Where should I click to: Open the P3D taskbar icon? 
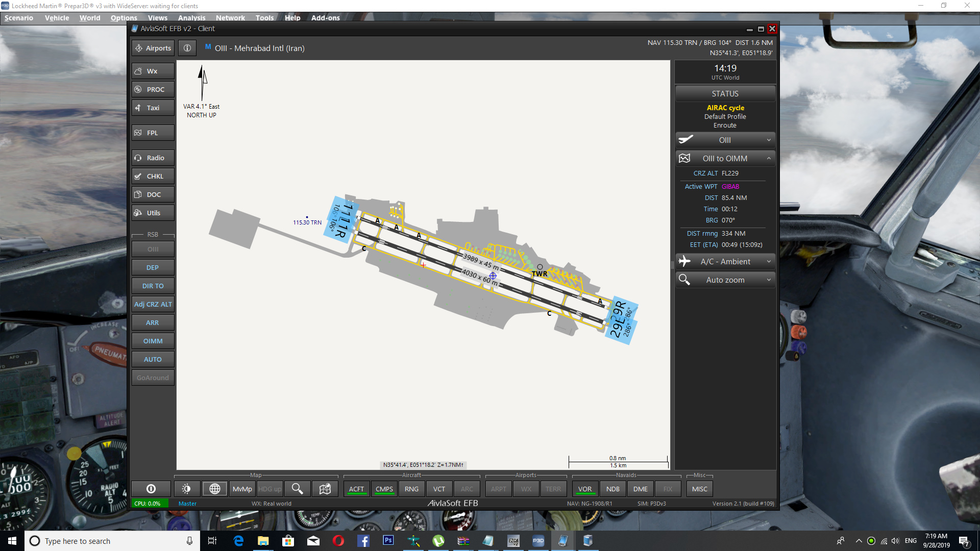point(538,540)
